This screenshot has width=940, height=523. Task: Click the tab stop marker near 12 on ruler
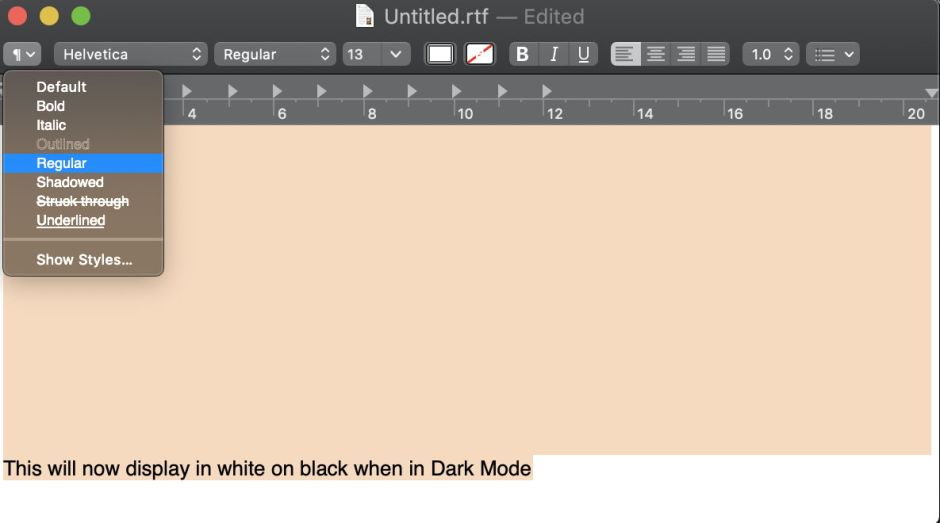point(547,91)
